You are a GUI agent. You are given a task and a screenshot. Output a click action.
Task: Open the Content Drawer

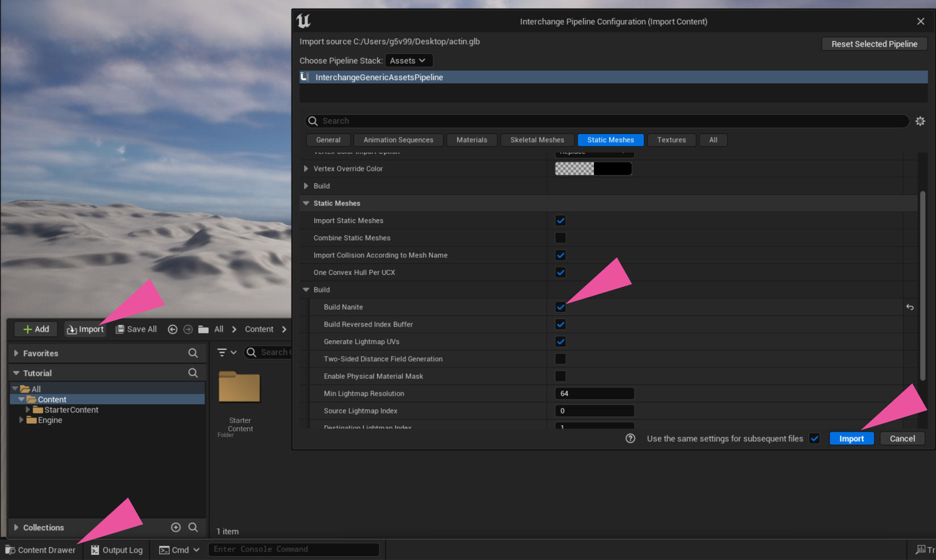tap(40, 550)
